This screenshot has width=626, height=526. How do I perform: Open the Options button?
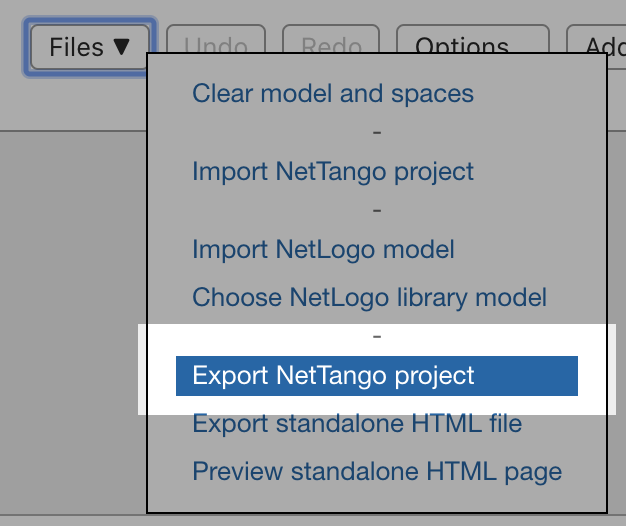[473, 39]
